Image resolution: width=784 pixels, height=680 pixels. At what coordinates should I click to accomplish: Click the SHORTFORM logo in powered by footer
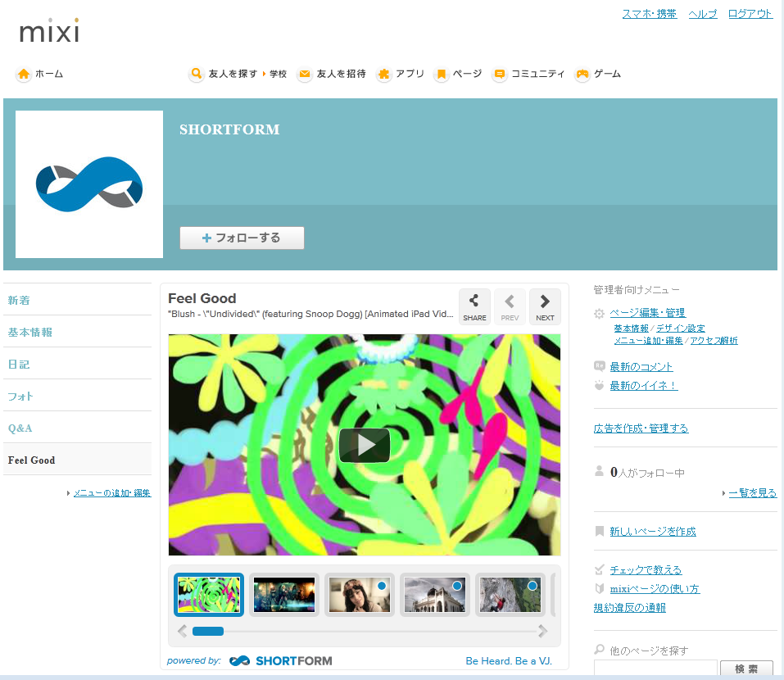[x=281, y=661]
